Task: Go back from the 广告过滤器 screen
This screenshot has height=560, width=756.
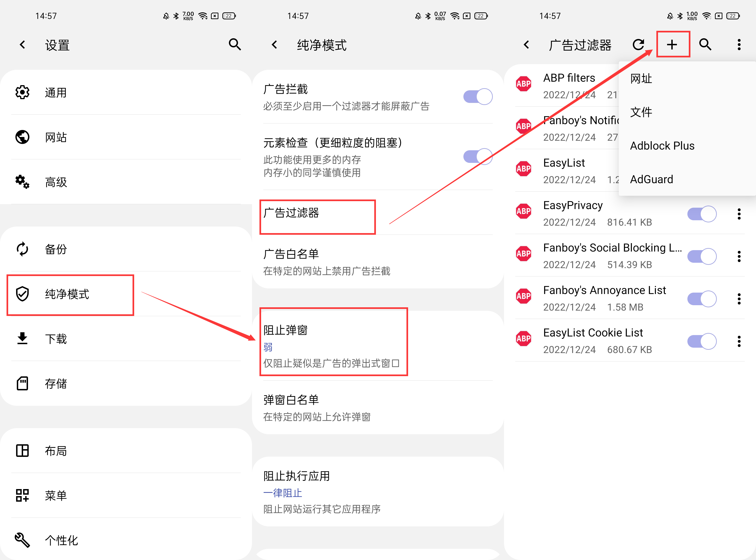Action: tap(526, 45)
